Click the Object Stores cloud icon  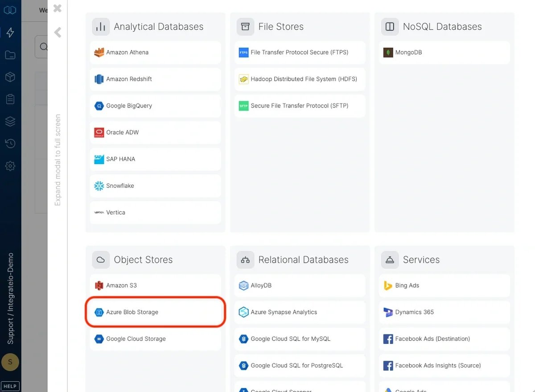point(101,260)
